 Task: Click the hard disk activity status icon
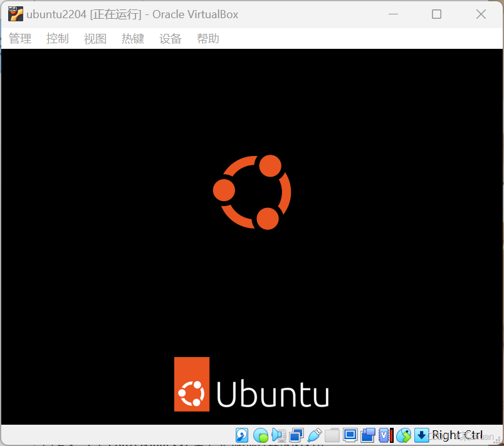click(242, 435)
